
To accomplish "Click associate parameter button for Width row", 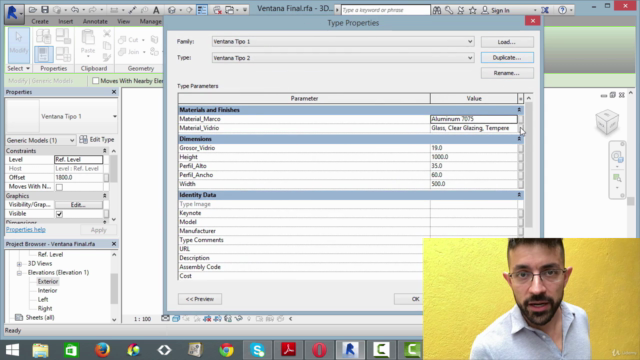I will click(521, 184).
